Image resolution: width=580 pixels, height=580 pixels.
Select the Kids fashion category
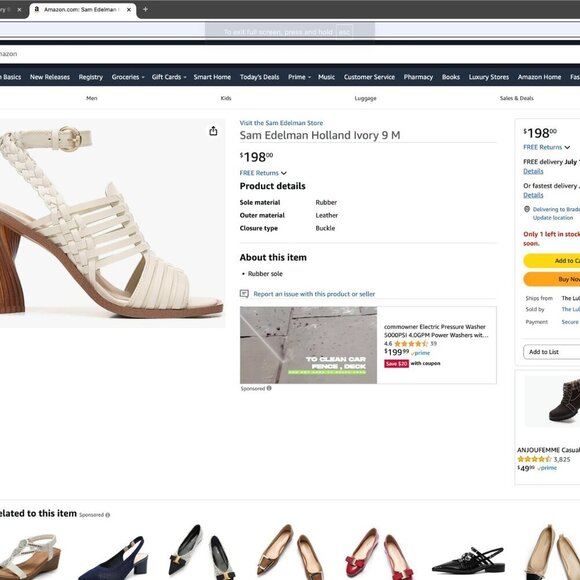click(226, 98)
